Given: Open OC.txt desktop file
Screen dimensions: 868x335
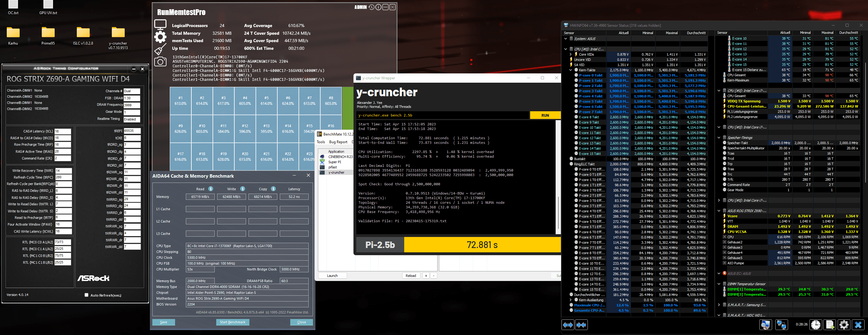Looking at the screenshot, I should pos(13,7).
